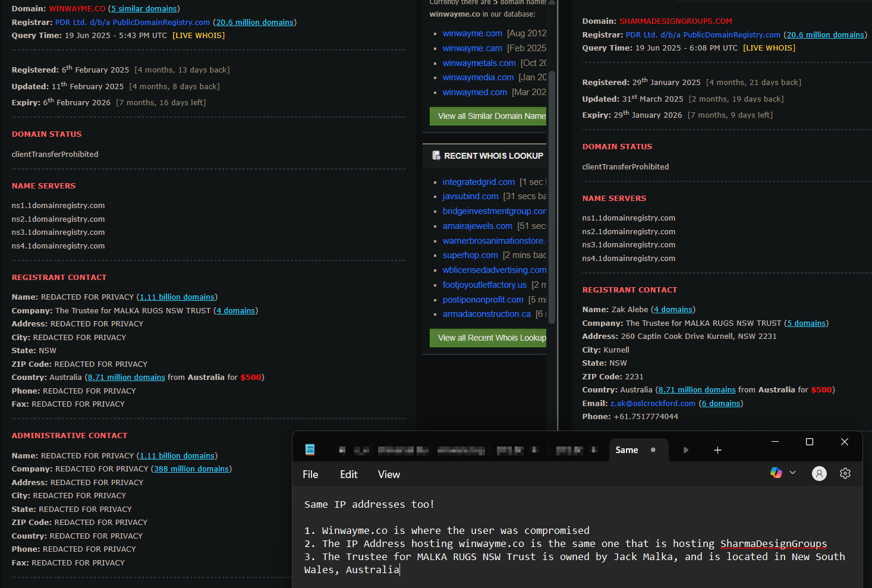Add a new Notepad tab
The image size is (872, 588).
(717, 450)
